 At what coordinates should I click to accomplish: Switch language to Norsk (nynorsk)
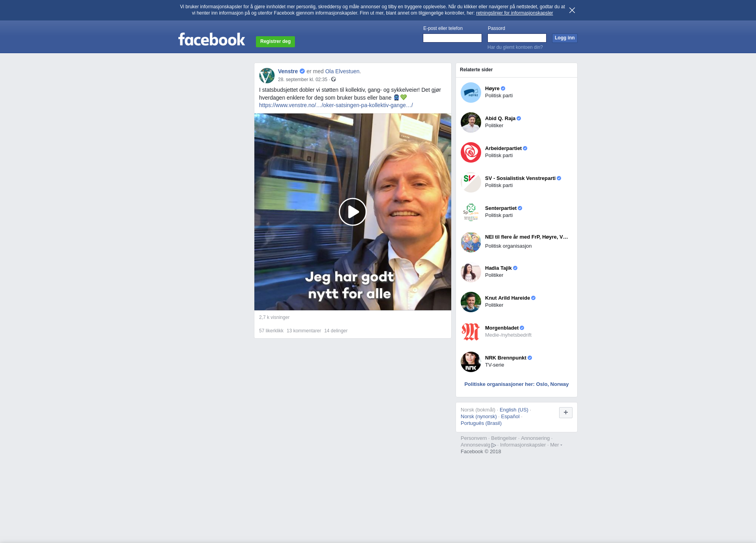[479, 417]
